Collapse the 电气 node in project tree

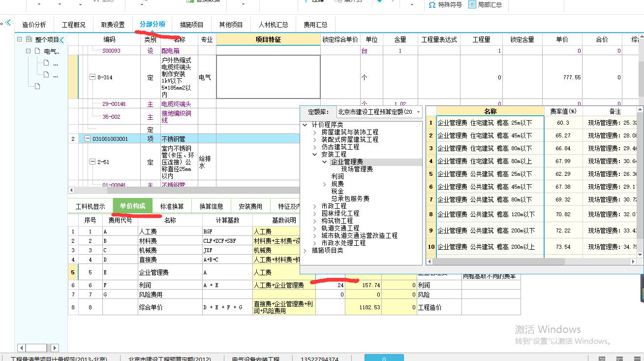[29, 51]
